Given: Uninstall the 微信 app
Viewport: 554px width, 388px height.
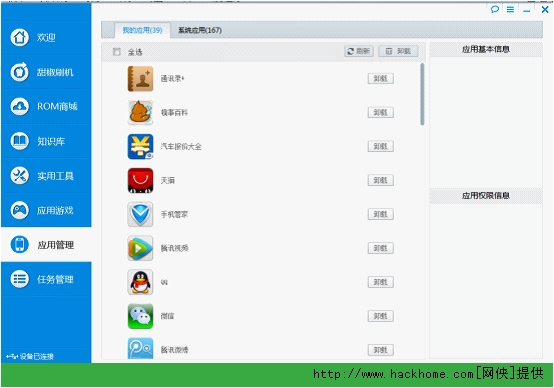Looking at the screenshot, I should [x=381, y=316].
